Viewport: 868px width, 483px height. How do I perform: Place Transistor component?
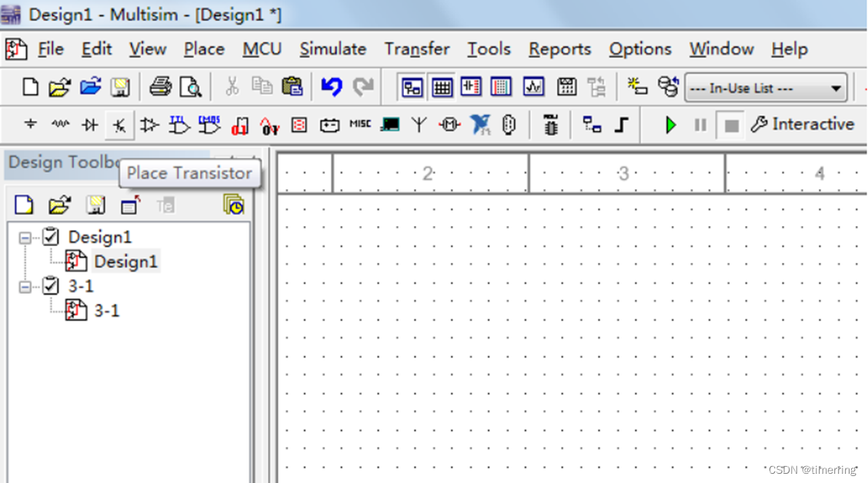[x=119, y=125]
